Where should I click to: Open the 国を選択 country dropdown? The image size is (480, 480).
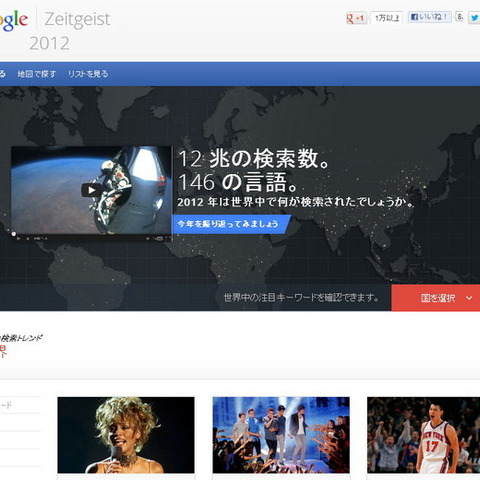(436, 298)
